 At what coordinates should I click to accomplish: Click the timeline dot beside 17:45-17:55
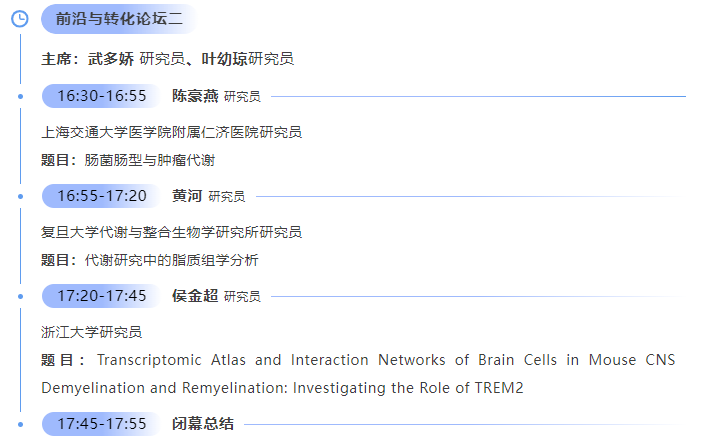pyautogui.click(x=20, y=424)
